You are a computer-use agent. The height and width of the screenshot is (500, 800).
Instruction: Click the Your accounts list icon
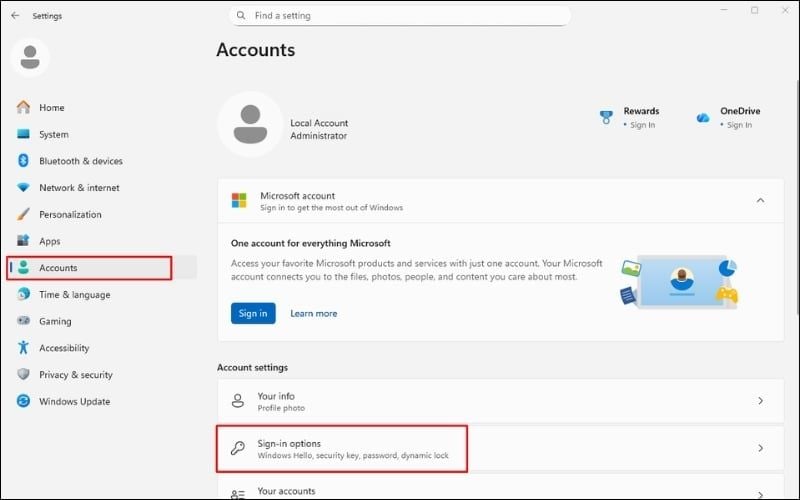[238, 494]
